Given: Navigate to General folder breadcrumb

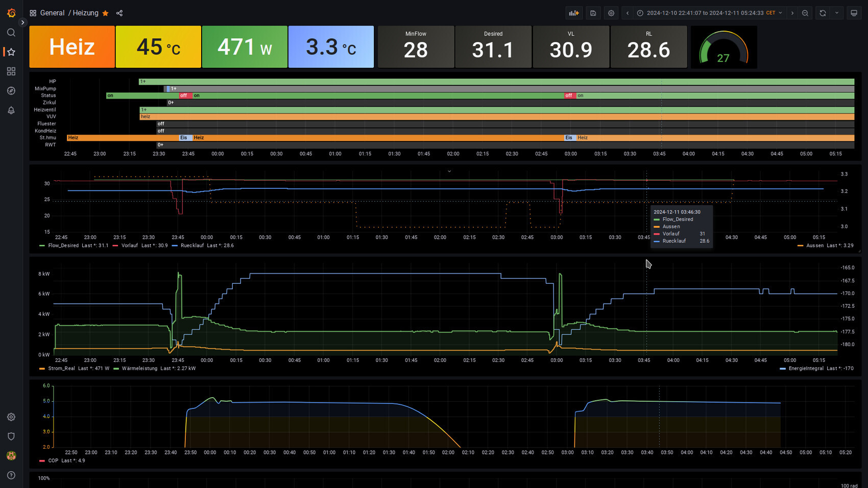Looking at the screenshot, I should click(x=52, y=13).
